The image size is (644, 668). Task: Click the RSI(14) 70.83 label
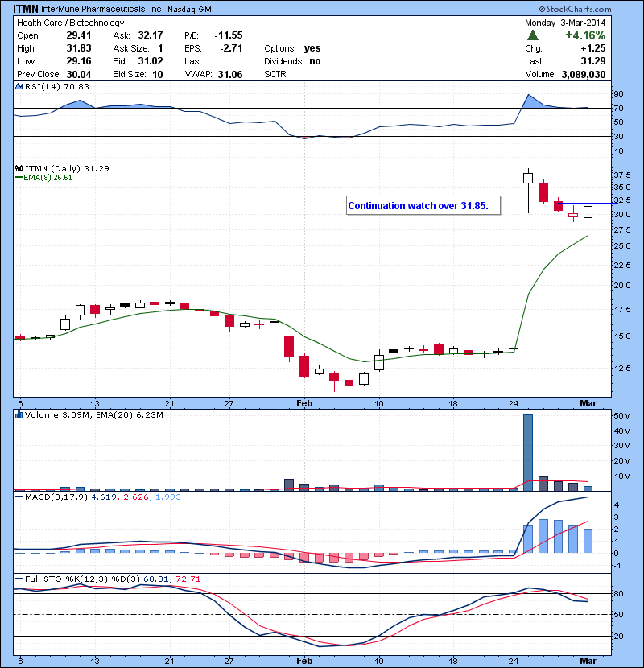tap(57, 86)
